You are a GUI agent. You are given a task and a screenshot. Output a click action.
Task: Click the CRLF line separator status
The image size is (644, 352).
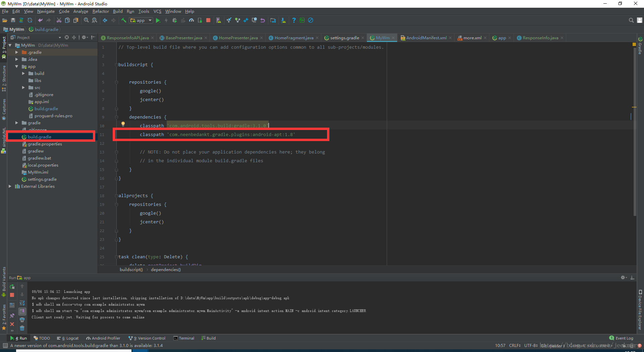[515, 346]
